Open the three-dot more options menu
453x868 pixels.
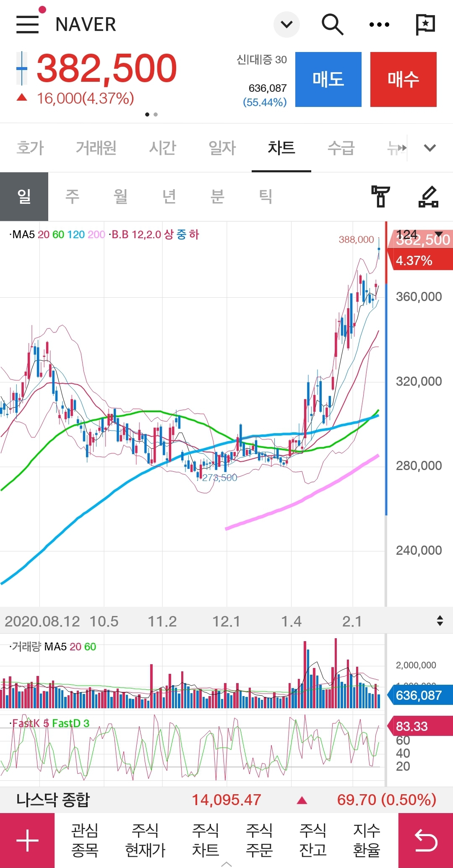pyautogui.click(x=379, y=25)
